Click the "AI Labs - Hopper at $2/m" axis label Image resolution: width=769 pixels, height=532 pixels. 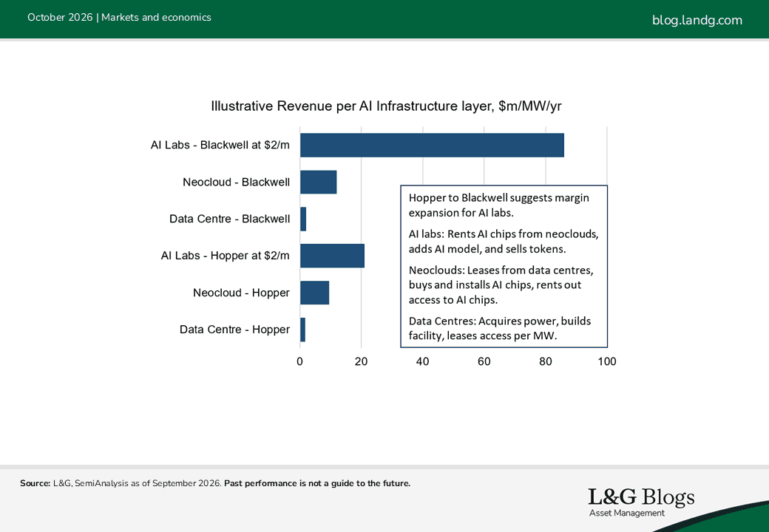pos(225,256)
